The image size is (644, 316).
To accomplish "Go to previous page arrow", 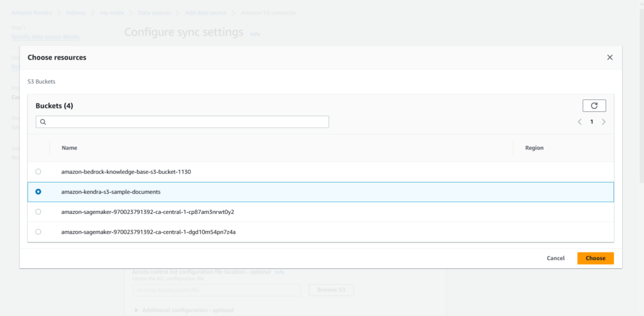I will point(579,121).
